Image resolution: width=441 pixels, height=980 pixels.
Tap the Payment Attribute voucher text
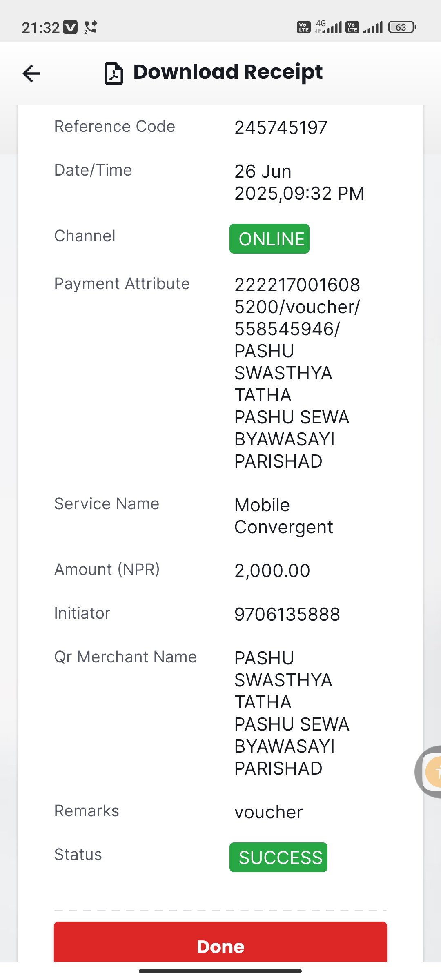tap(297, 373)
